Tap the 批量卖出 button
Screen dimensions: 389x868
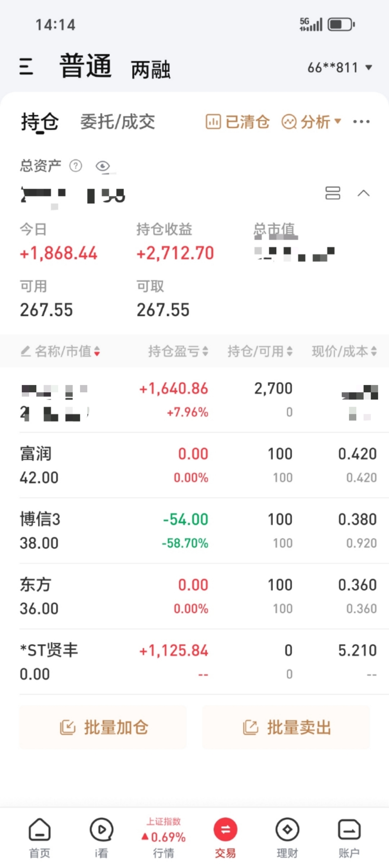click(x=286, y=727)
